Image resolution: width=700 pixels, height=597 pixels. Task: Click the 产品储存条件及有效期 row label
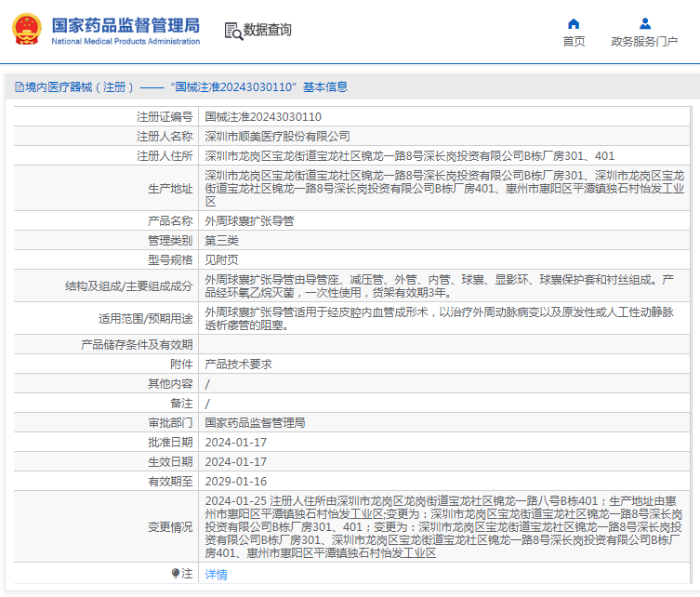[x=137, y=345]
